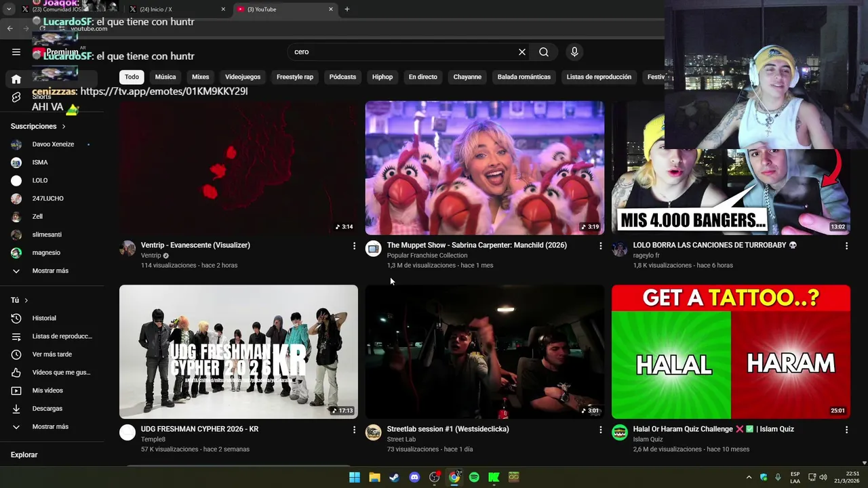Open the volume control in system tray
The width and height of the screenshot is (868, 488).
tap(823, 477)
